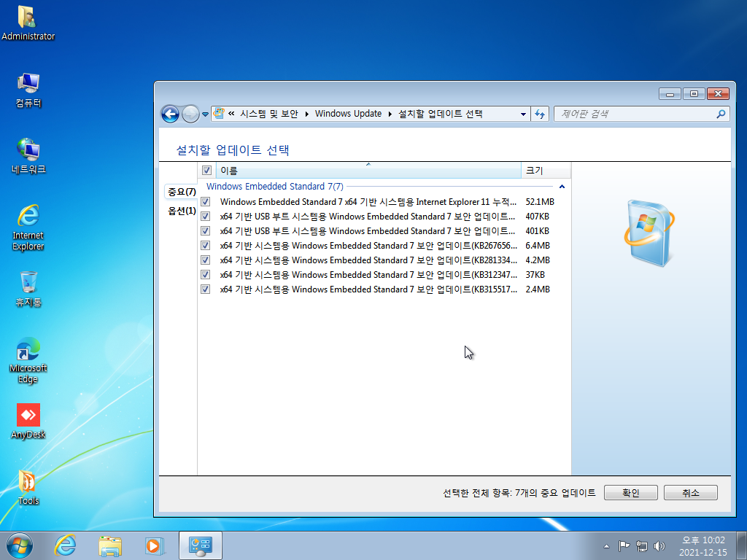Screen dimensions: 747x560
Task: Open the network tray icon
Action: click(x=642, y=545)
